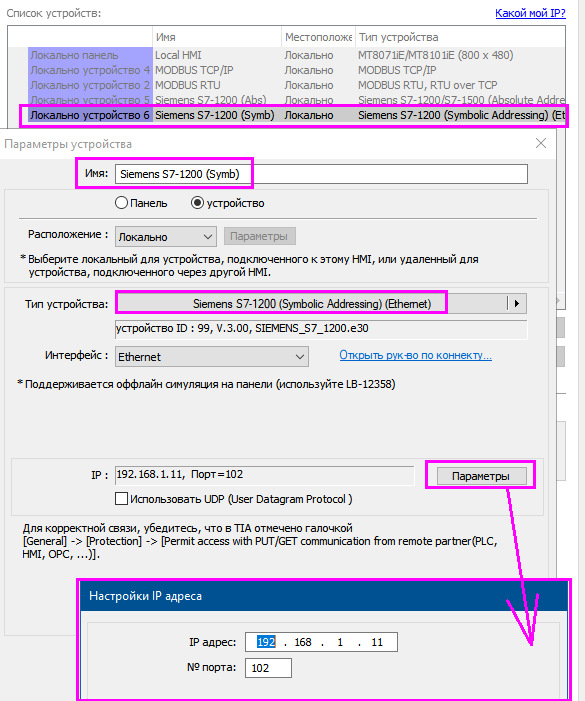The image size is (585, 701).
Task: Click the Какой мой IP? link
Action: pos(530,13)
